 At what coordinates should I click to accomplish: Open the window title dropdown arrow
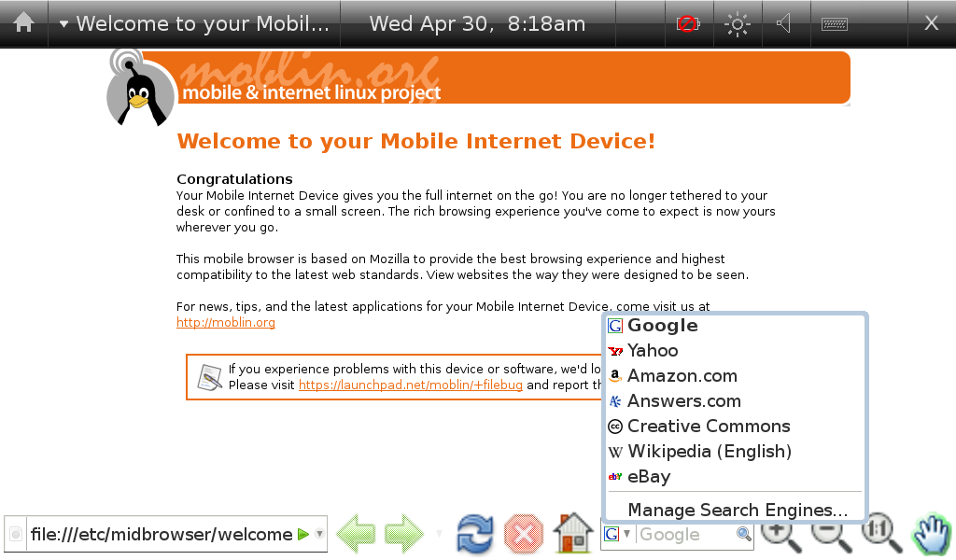pos(63,24)
